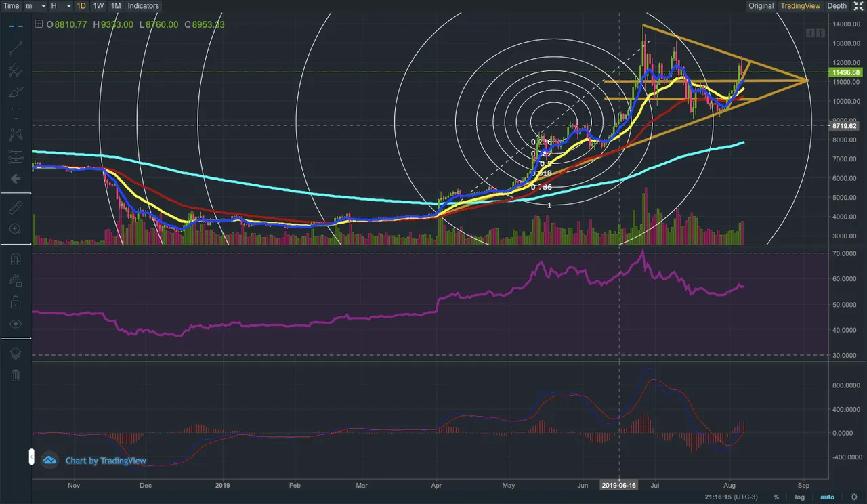Open the prediction and measurement tools
Screen dimensions: 867x504
click(16, 156)
